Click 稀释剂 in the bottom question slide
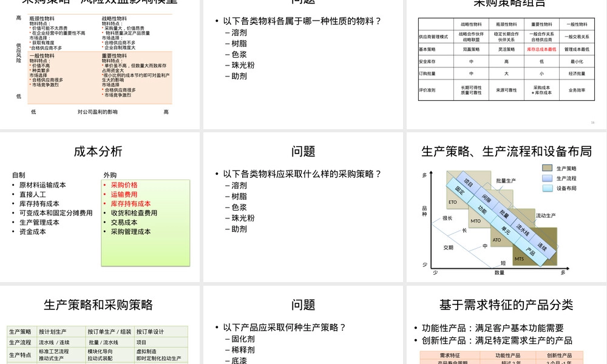This screenshot has height=364, width=607. coord(243,349)
